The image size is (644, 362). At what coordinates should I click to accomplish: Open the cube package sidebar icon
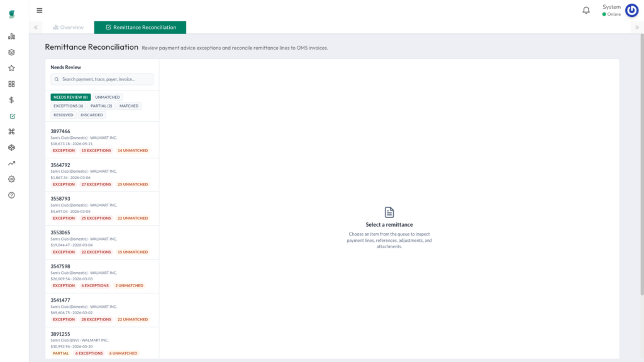(x=11, y=147)
